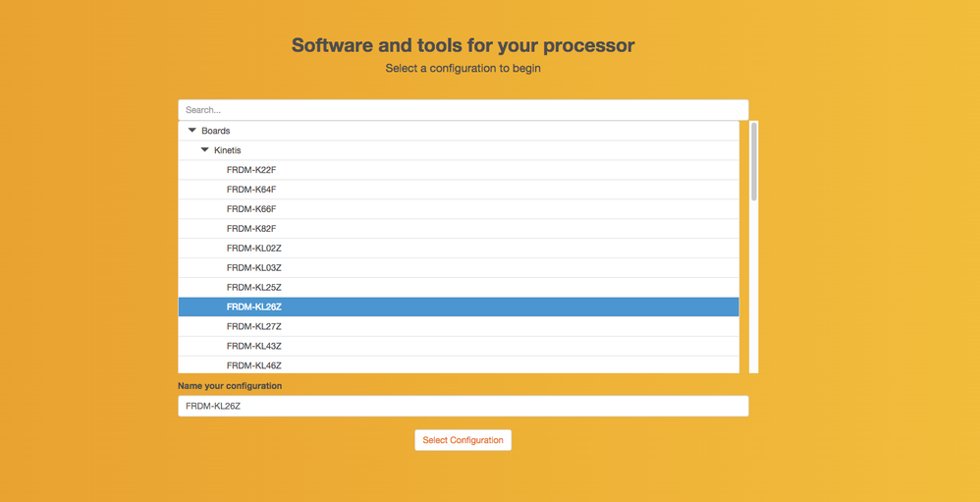Image resolution: width=980 pixels, height=502 pixels.
Task: Click the Boards category label
Action: click(216, 131)
